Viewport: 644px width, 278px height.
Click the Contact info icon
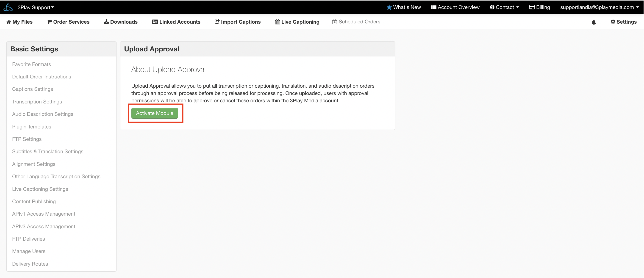click(x=492, y=7)
